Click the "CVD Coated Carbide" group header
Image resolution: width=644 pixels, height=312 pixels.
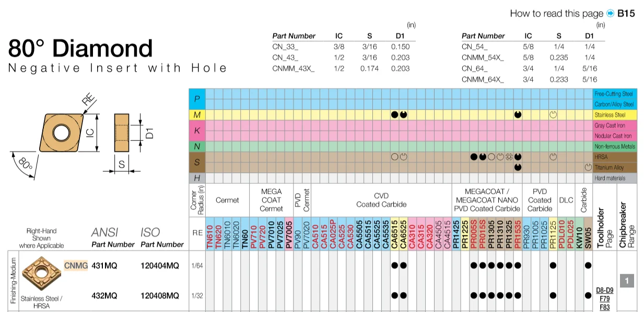point(381,200)
